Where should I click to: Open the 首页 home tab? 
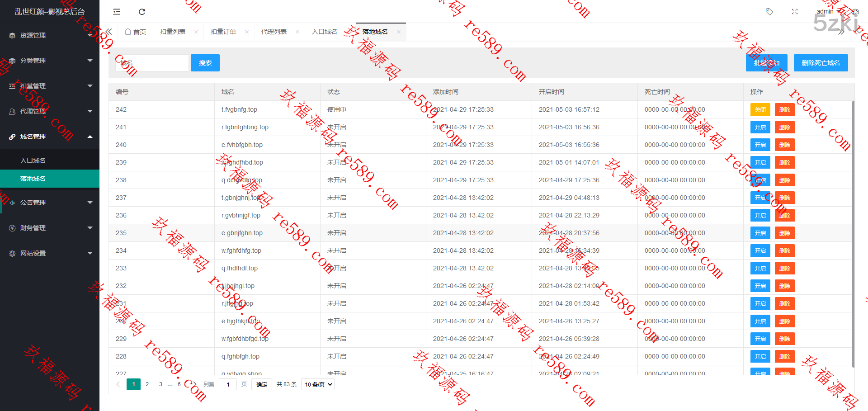136,32
